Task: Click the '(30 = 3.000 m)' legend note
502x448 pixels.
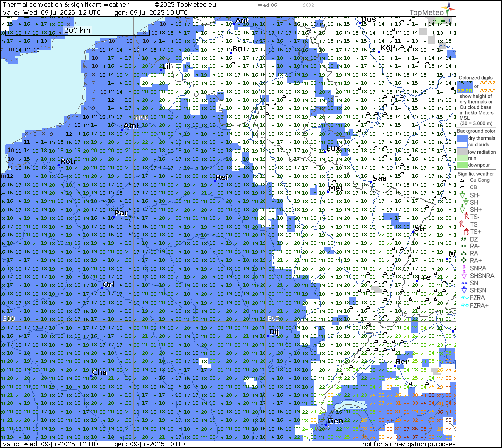Action: [x=476, y=123]
